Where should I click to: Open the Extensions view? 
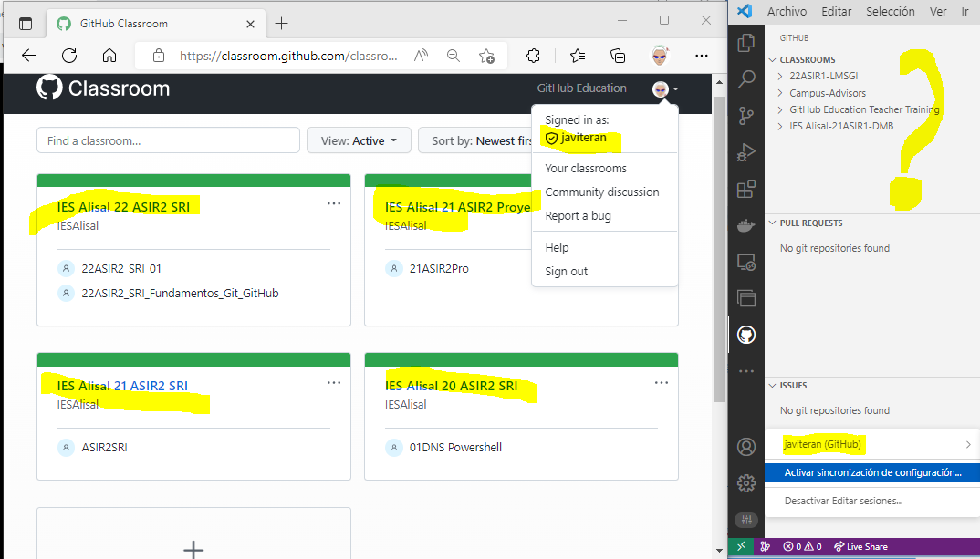click(x=746, y=189)
